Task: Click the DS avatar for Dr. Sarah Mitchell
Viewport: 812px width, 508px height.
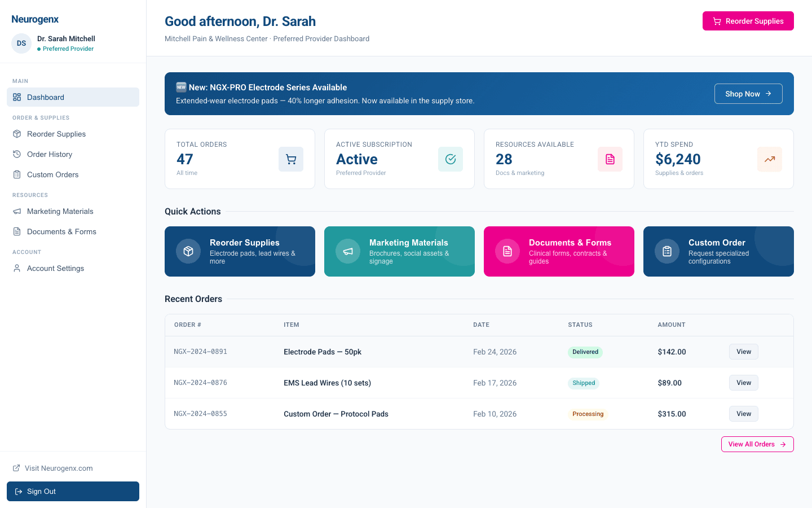Action: click(x=21, y=43)
